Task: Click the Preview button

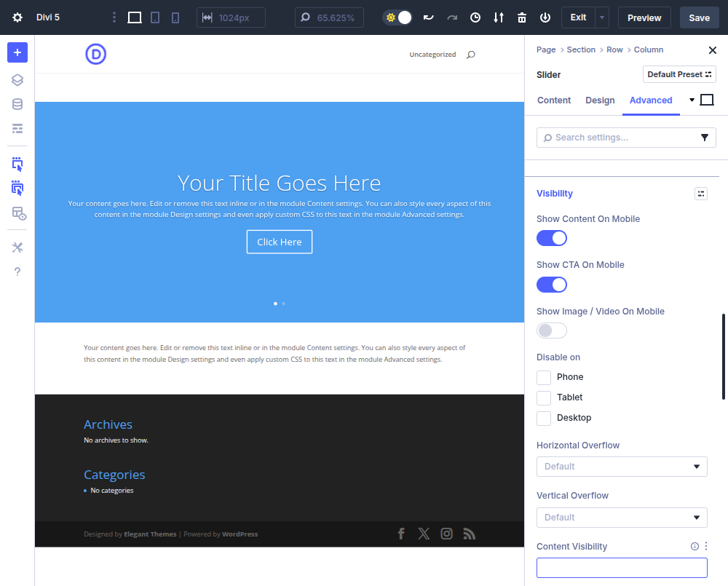Action: click(644, 17)
